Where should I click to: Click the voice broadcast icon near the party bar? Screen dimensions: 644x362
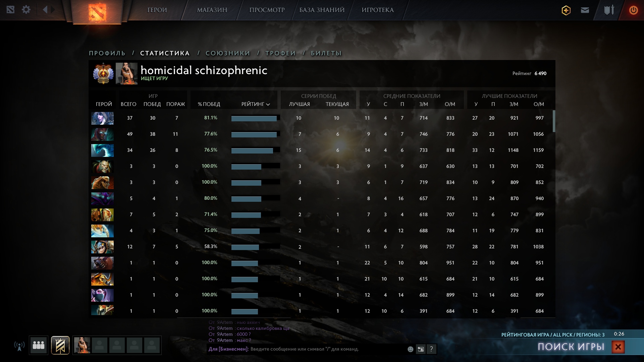[x=19, y=346]
